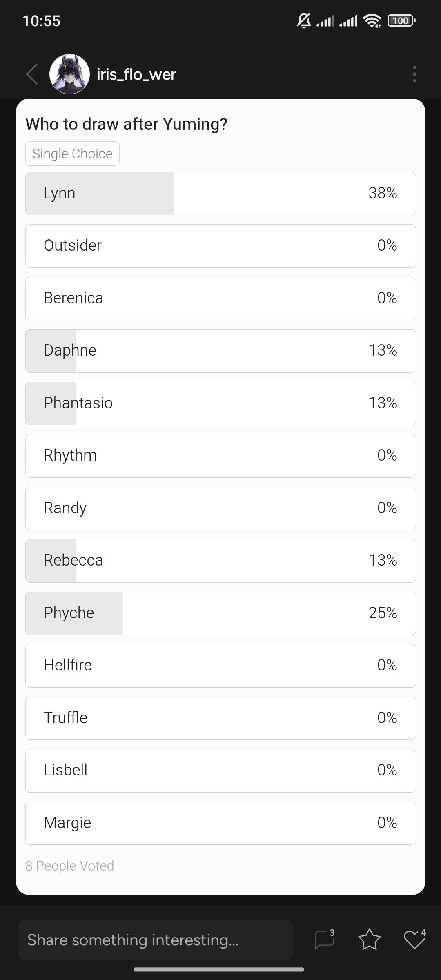Open the three-dot more options menu

coord(414,74)
